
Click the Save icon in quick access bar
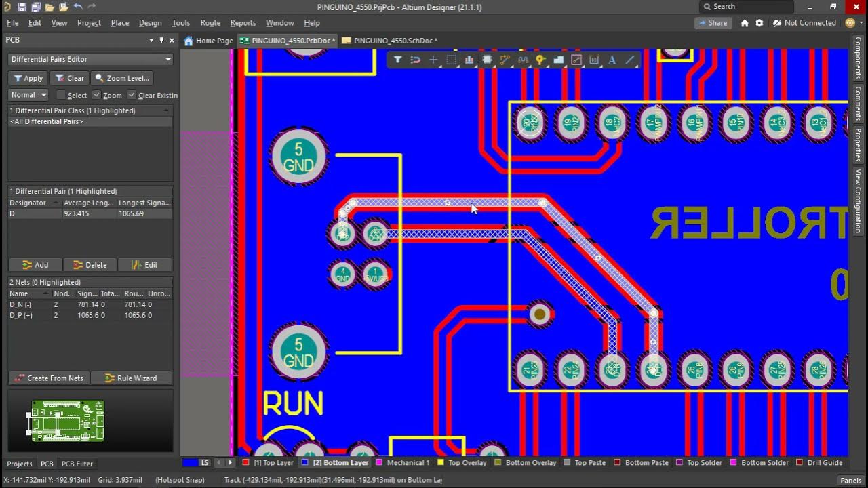tap(22, 7)
